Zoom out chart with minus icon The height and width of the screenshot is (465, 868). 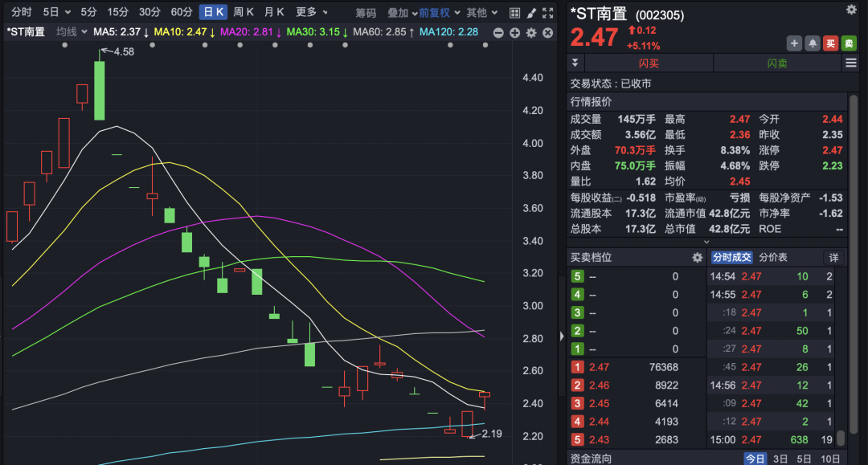(498, 32)
